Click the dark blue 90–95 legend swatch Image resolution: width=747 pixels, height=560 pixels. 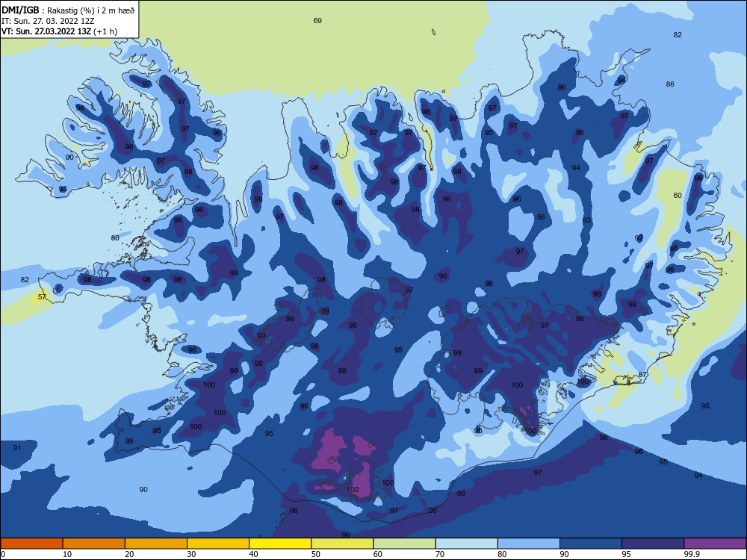click(x=591, y=544)
